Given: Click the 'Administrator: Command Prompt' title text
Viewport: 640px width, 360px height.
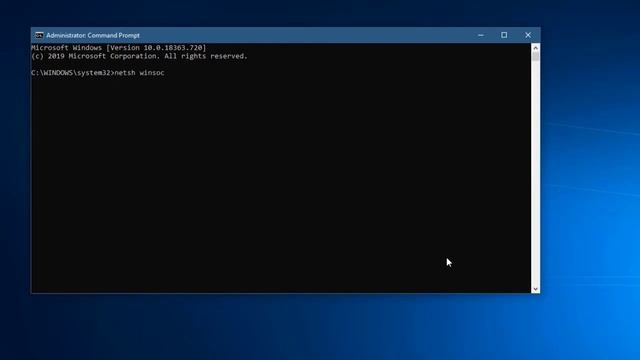Looking at the screenshot, I should tap(93, 36).
